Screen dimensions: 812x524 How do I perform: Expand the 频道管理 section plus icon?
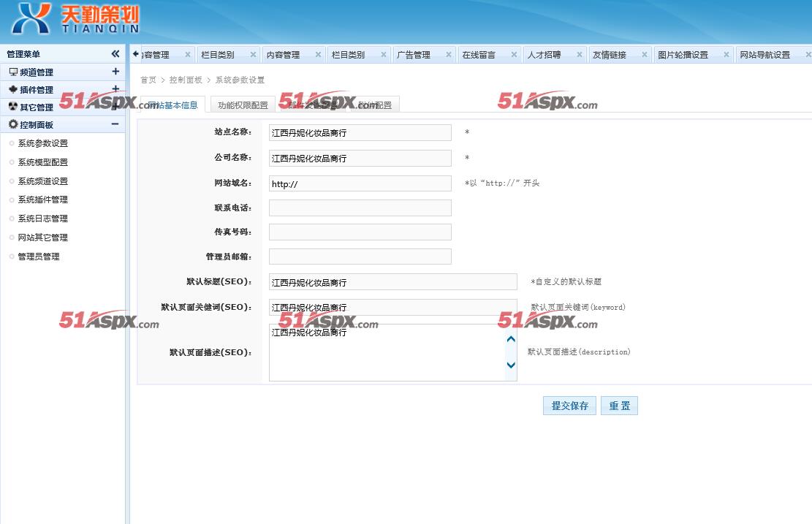115,72
